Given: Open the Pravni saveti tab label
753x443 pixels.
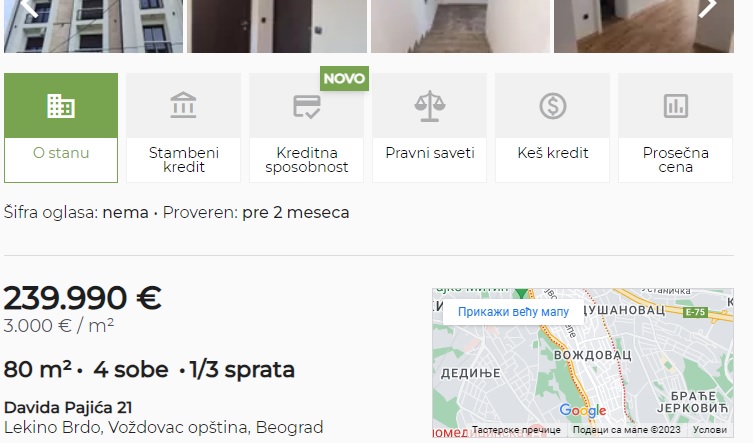Looking at the screenshot, I should 430,153.
